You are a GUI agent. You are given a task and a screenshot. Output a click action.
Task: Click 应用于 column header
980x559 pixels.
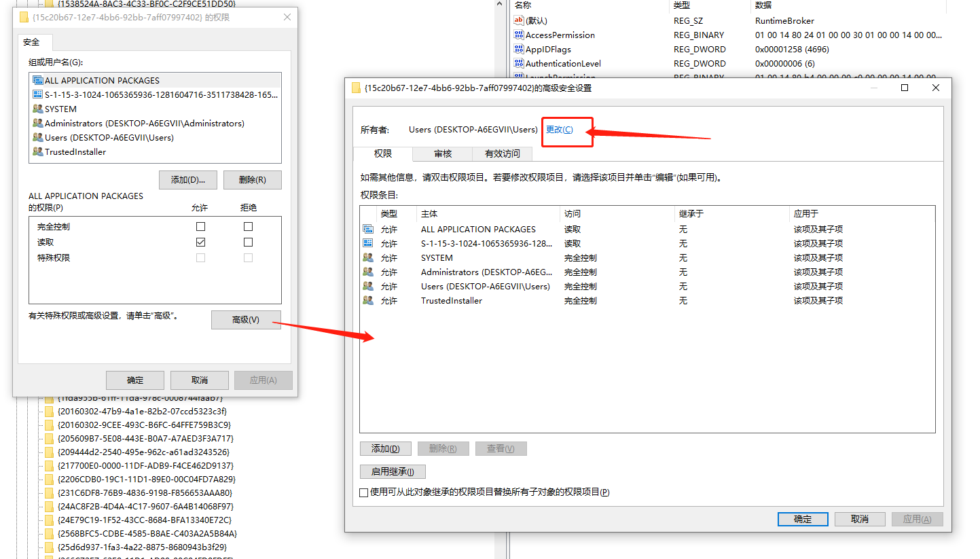(x=862, y=213)
